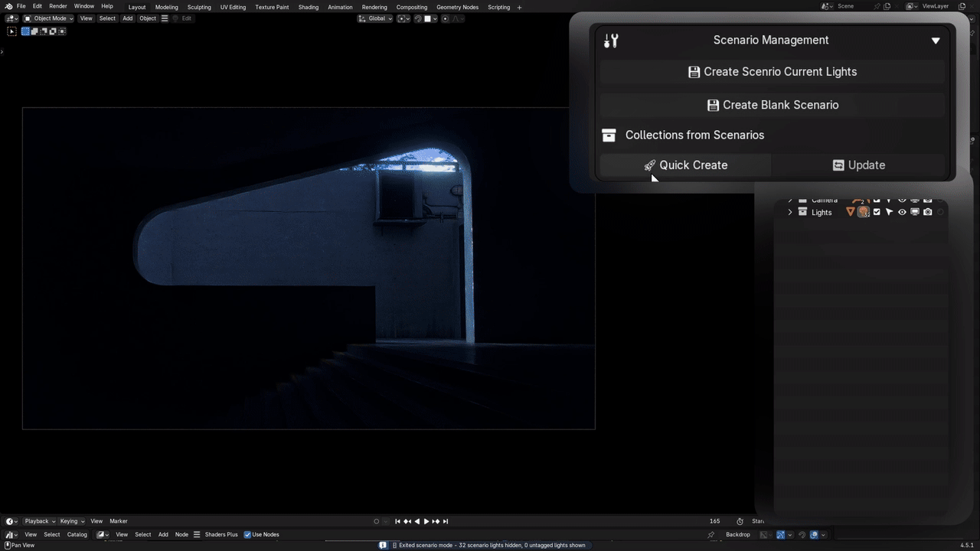Toggle viewport display icon on Lights row
980x551 pixels.
click(x=915, y=212)
